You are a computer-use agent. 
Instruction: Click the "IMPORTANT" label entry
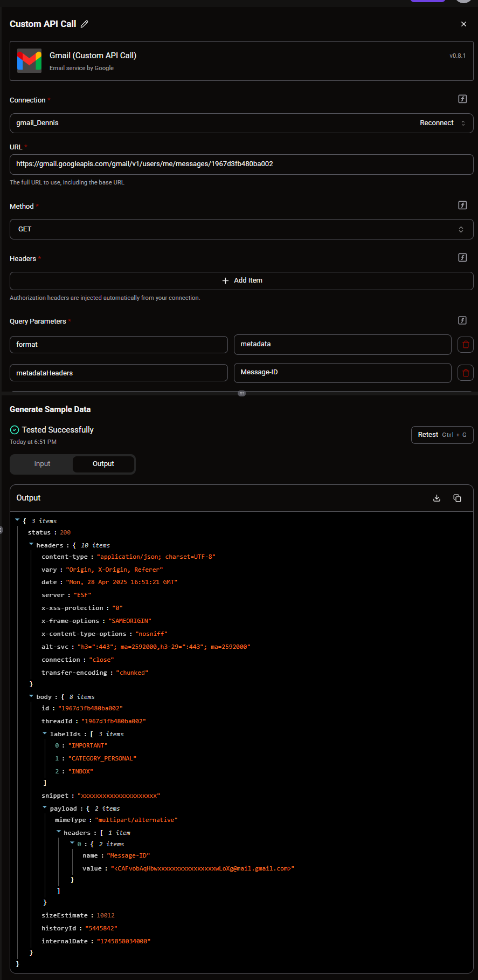88,746
